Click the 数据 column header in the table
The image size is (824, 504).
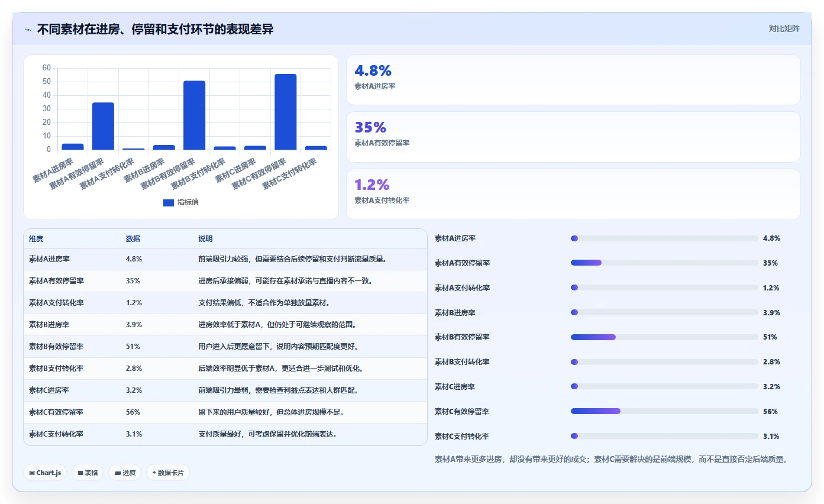tap(133, 239)
